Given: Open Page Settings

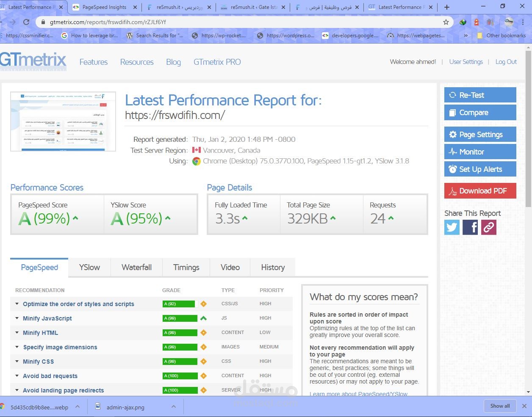Looking at the screenshot, I should tap(480, 134).
